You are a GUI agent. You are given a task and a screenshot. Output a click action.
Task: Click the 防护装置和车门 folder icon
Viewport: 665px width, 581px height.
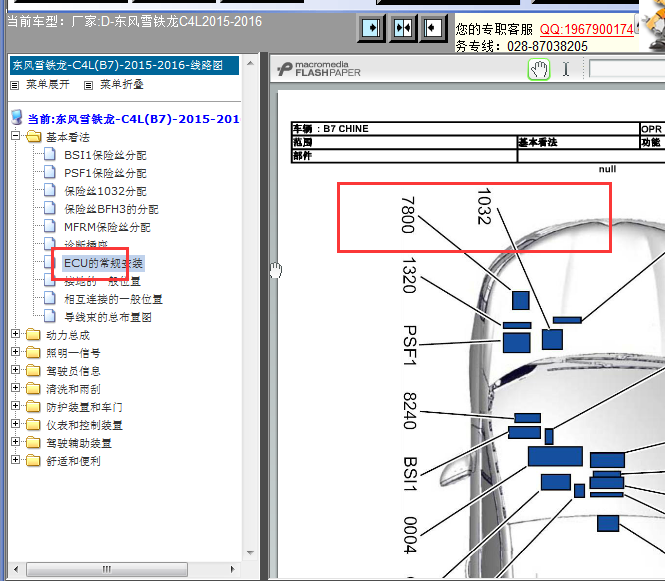pos(33,406)
